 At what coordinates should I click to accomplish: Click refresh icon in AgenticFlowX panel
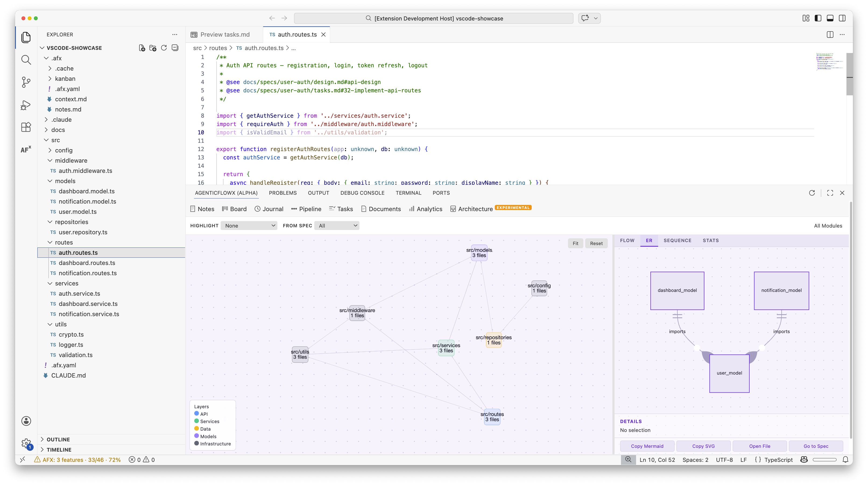pyautogui.click(x=812, y=193)
